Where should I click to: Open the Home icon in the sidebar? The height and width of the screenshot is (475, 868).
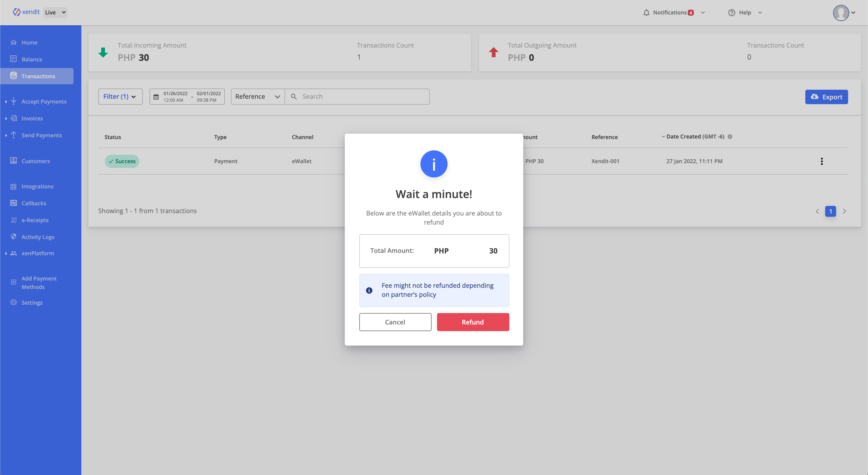click(14, 42)
